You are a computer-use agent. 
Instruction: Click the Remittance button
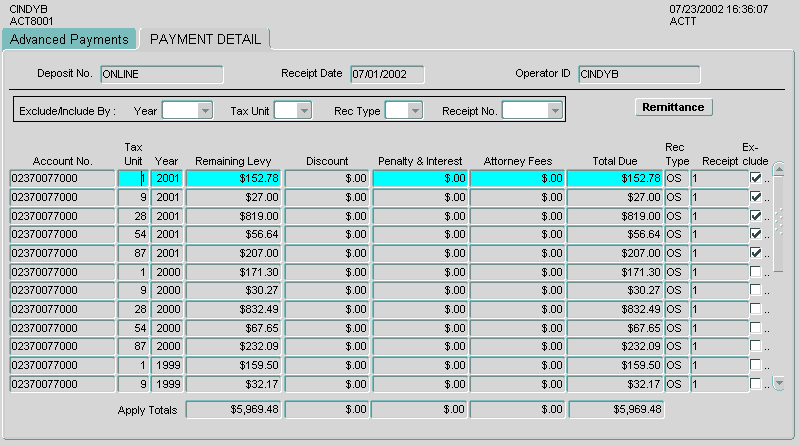click(673, 107)
